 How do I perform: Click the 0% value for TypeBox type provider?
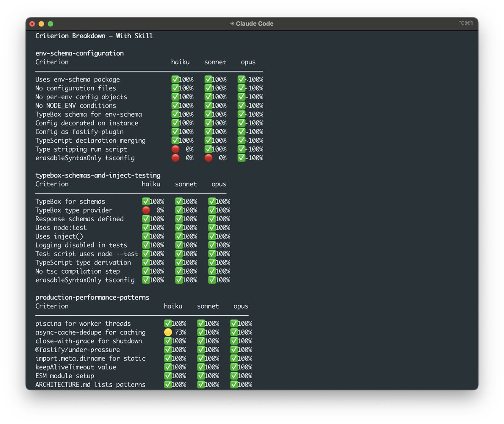[160, 210]
